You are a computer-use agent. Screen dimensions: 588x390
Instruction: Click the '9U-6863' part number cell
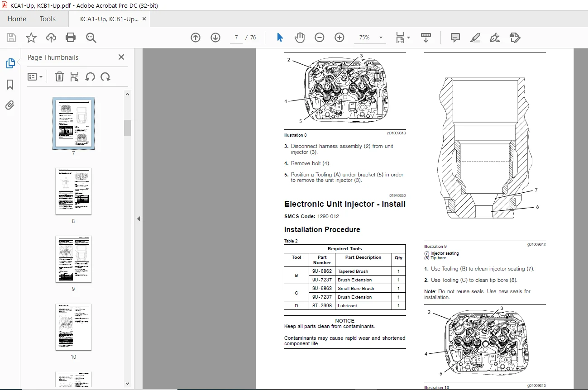pos(322,289)
